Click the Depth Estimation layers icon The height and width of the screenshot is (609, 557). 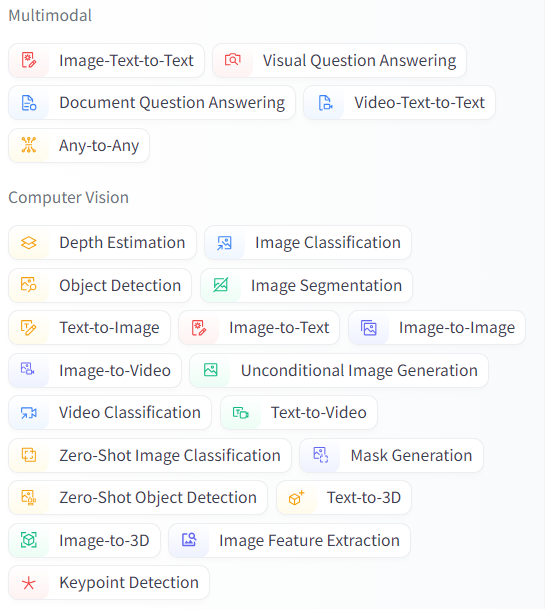click(29, 242)
